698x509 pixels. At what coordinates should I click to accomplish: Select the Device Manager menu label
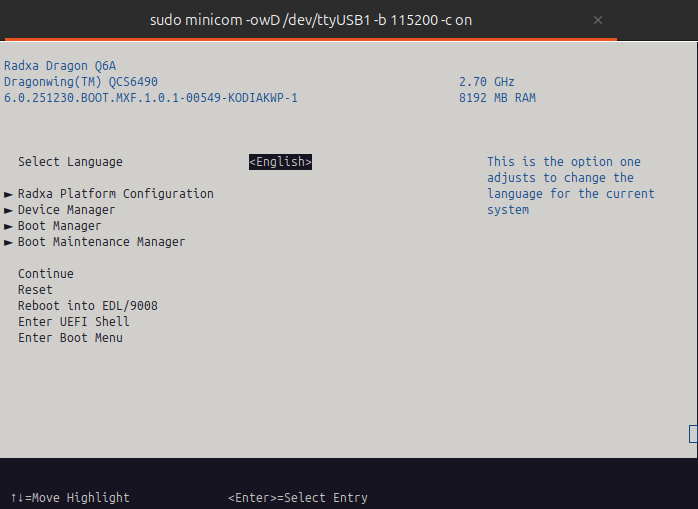[x=66, y=210]
